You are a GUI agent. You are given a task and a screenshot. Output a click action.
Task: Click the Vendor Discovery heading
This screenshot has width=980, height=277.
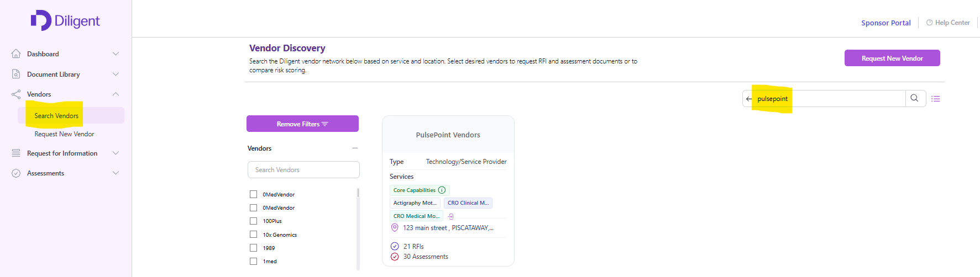click(287, 48)
